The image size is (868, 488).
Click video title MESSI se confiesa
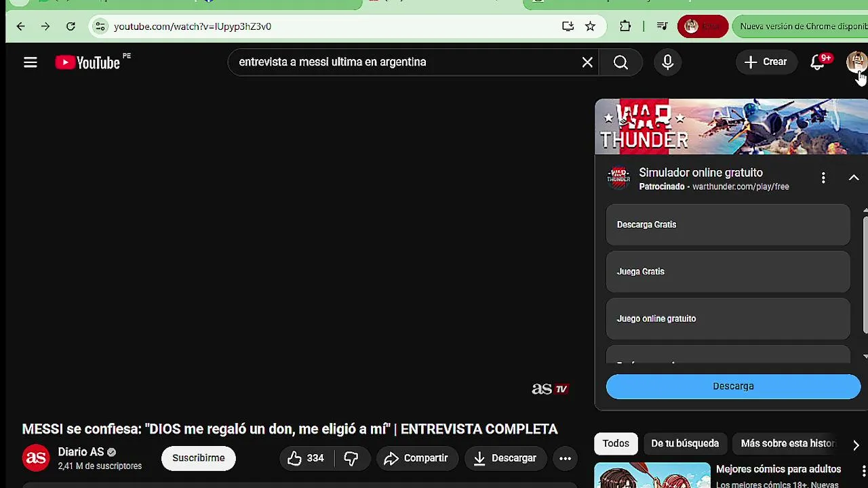tap(290, 429)
